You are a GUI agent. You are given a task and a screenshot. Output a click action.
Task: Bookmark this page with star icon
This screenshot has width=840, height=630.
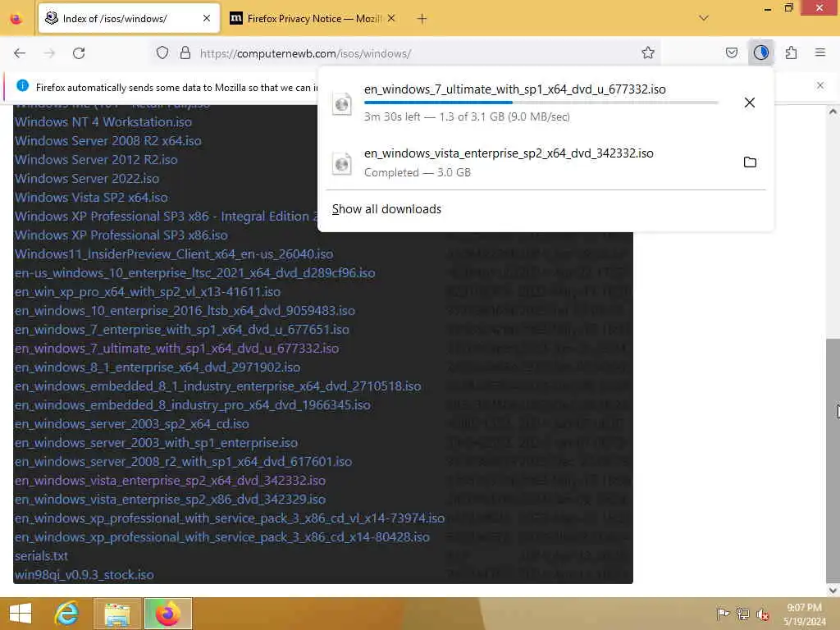pyautogui.click(x=648, y=52)
